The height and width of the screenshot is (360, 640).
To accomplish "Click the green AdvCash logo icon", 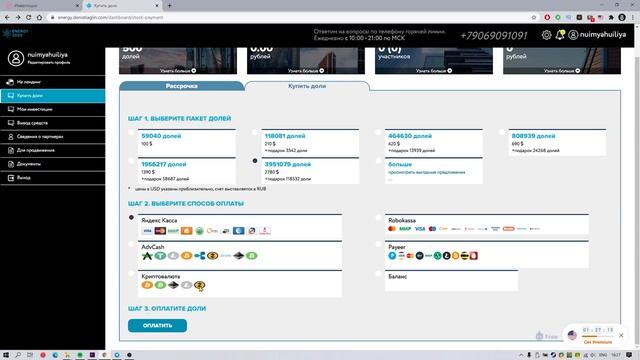I will (x=147, y=256).
